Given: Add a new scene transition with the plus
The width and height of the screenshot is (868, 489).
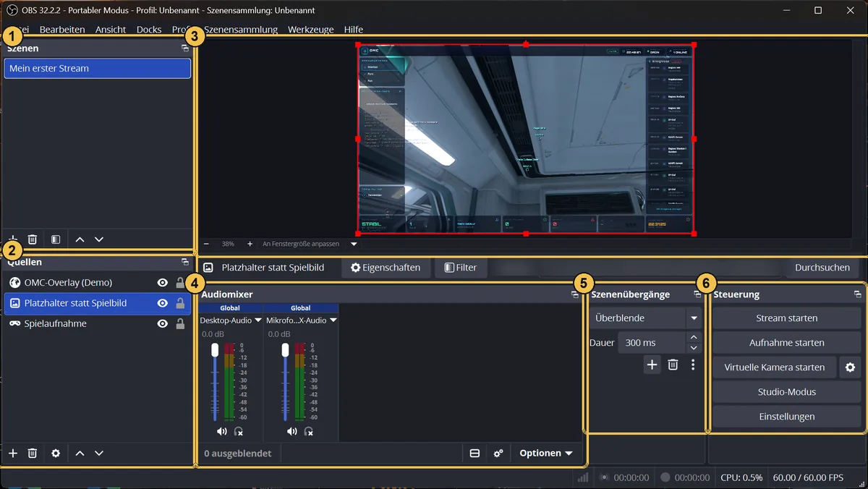Looking at the screenshot, I should (x=652, y=365).
